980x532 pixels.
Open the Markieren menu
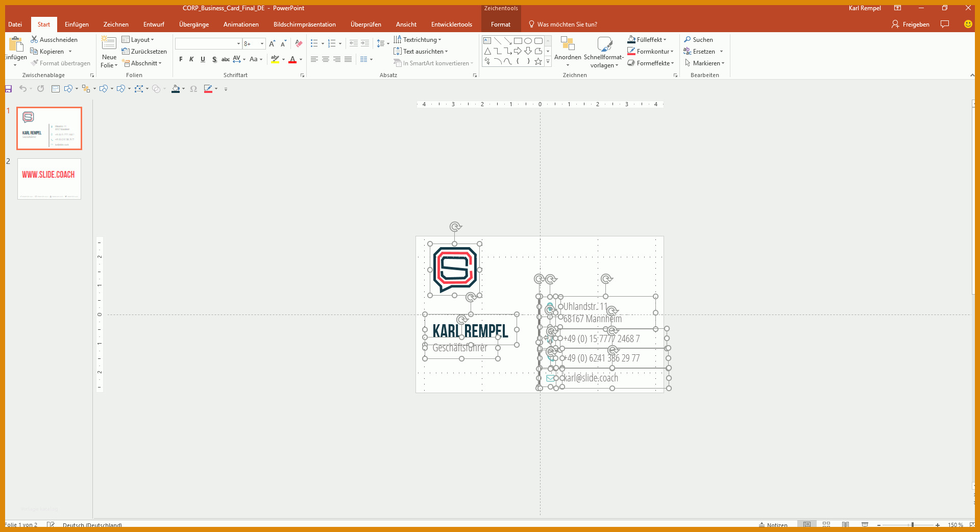pos(705,63)
